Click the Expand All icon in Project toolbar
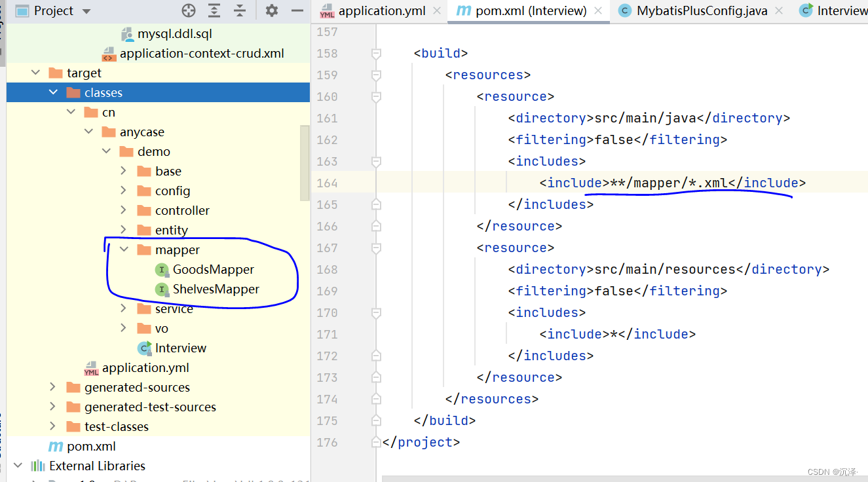Image resolution: width=868 pixels, height=482 pixels. click(214, 10)
